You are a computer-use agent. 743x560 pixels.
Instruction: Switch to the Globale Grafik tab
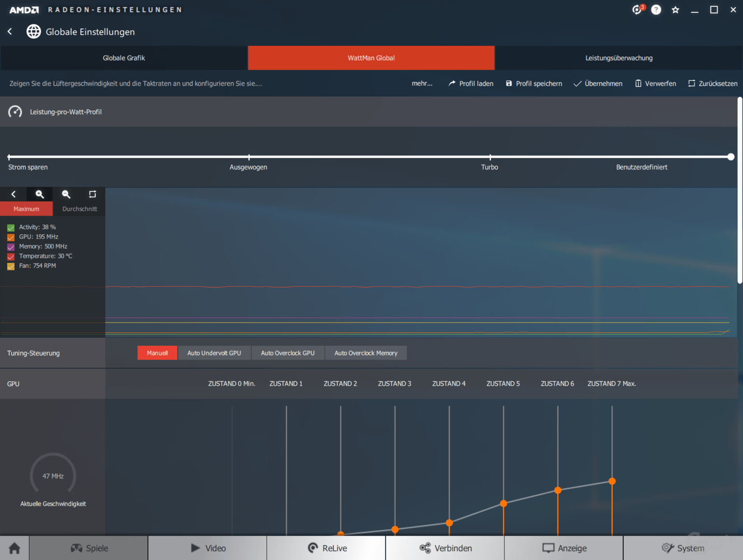[124, 58]
